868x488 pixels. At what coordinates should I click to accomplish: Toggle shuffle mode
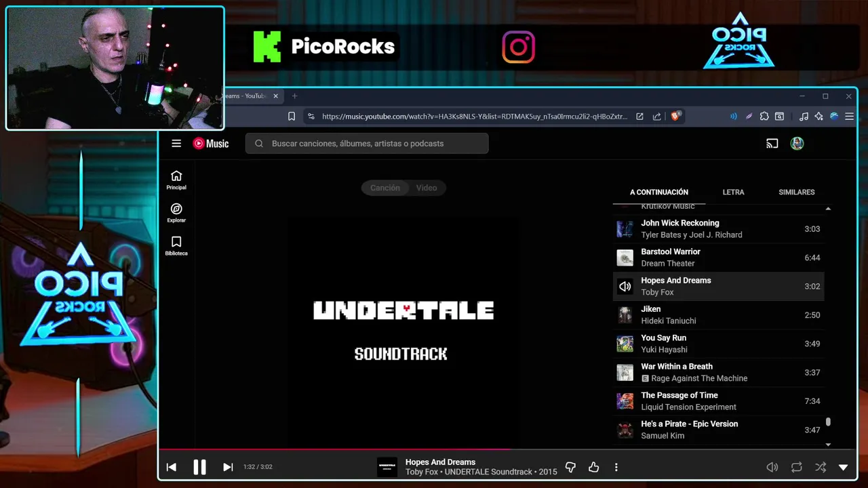pos(821,467)
